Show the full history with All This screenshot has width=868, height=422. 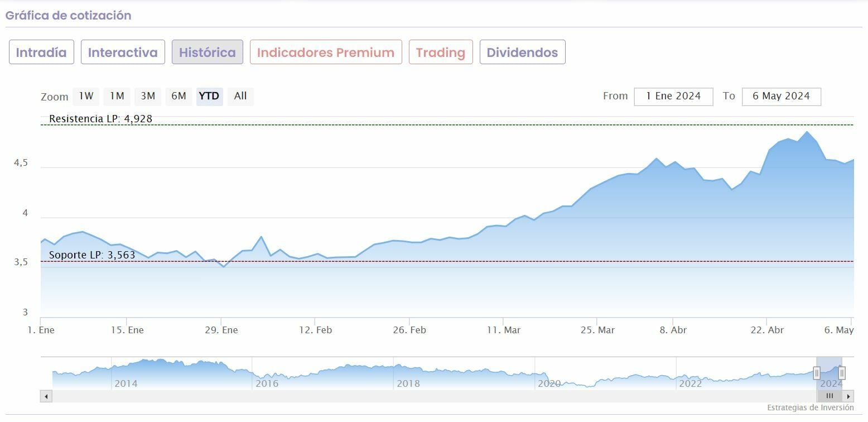click(240, 96)
